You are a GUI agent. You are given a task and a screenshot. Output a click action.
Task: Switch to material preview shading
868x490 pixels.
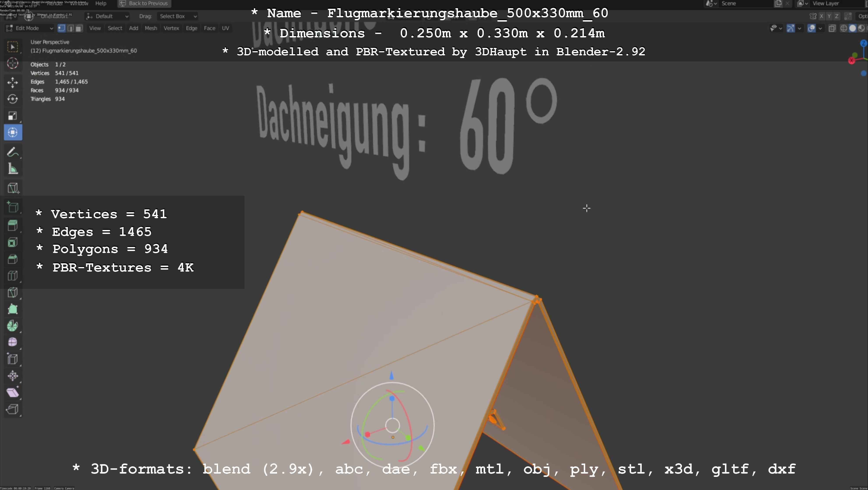point(861,28)
